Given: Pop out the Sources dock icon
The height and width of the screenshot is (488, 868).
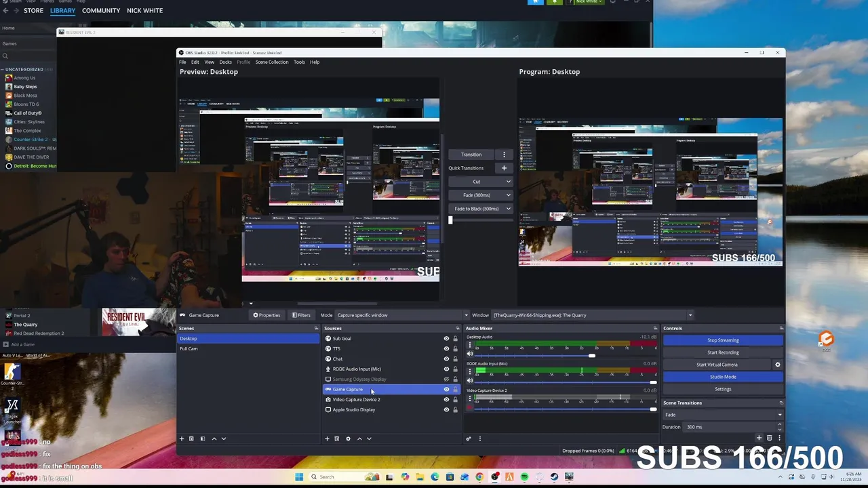Looking at the screenshot, I should pyautogui.click(x=458, y=328).
